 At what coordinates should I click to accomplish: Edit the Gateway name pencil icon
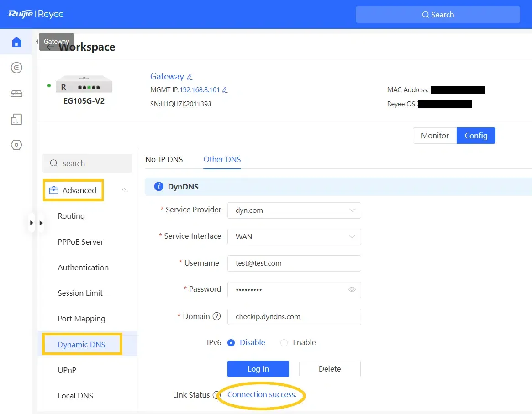tap(190, 77)
